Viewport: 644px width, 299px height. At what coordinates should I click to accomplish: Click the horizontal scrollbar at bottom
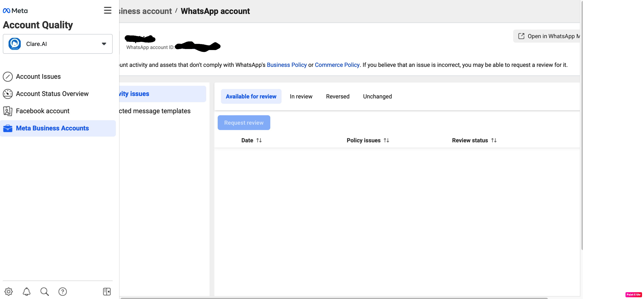[334, 298]
